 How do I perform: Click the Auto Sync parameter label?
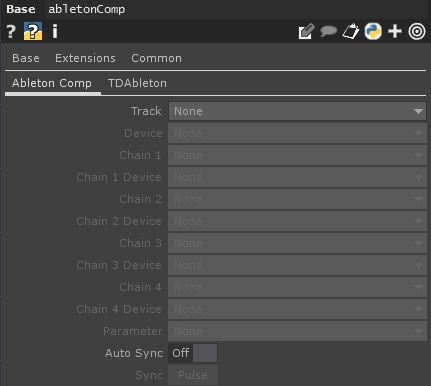(134, 353)
